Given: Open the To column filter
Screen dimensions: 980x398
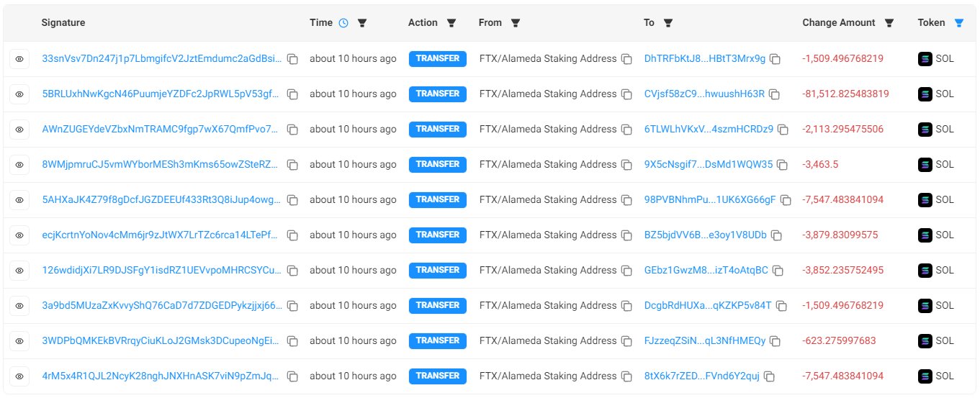Looking at the screenshot, I should [668, 23].
